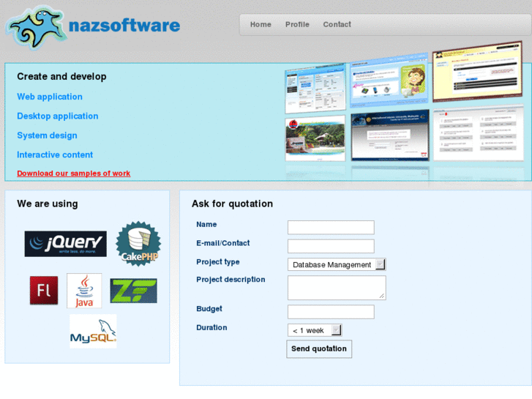
Task: Open the Home menu item
Action: pyautogui.click(x=261, y=24)
